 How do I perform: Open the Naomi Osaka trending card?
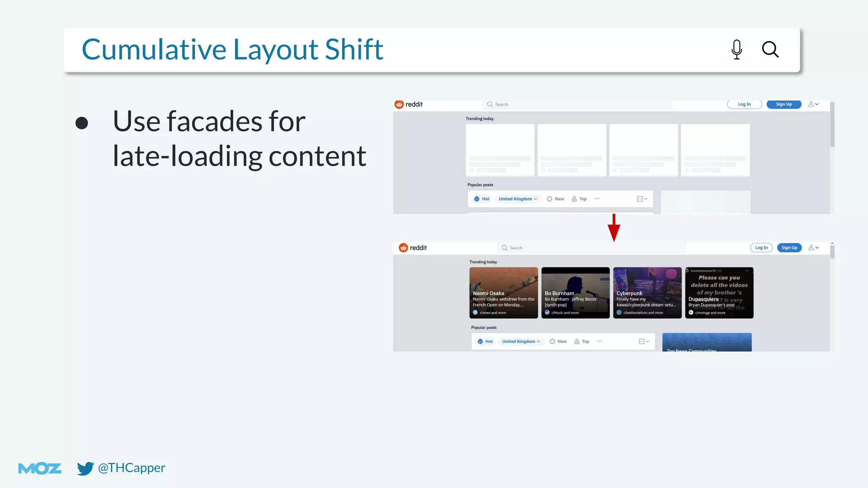(504, 293)
